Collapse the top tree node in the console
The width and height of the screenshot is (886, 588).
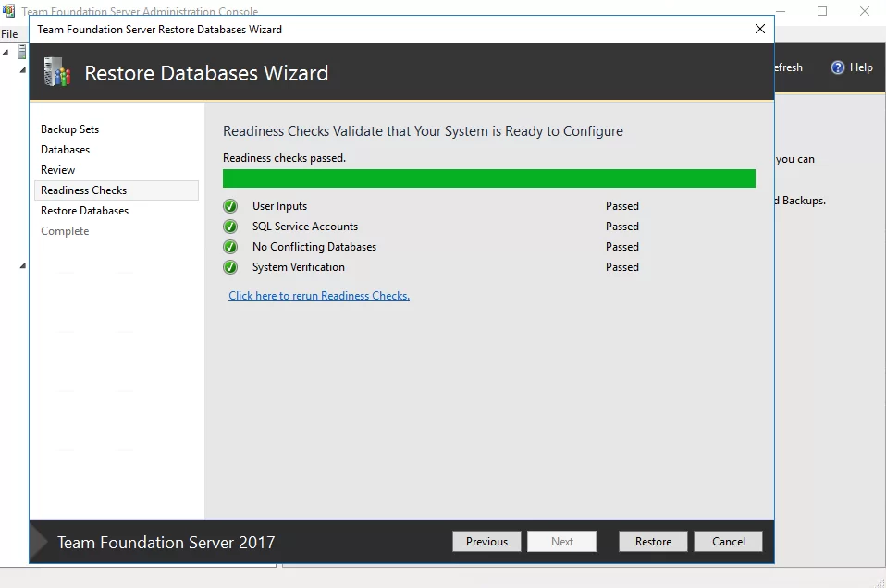(x=6, y=53)
